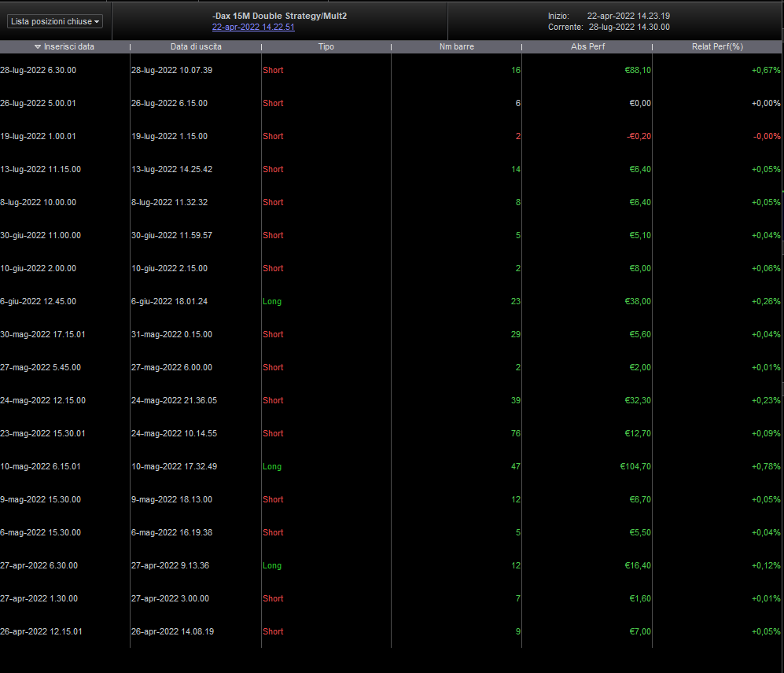Click Long type in the 10-mag-2022 row
The image size is (784, 673).
click(x=272, y=466)
